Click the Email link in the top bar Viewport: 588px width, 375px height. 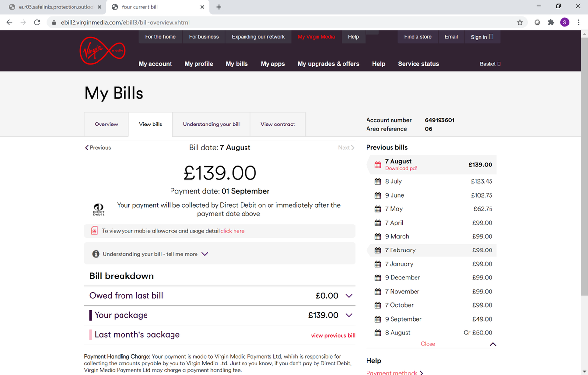(x=451, y=37)
